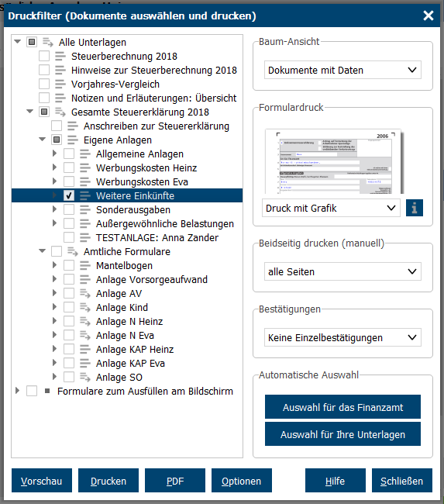The height and width of the screenshot is (504, 444).
Task: Toggle the Alle Unterlagen checkbox
Action: [x=32, y=42]
